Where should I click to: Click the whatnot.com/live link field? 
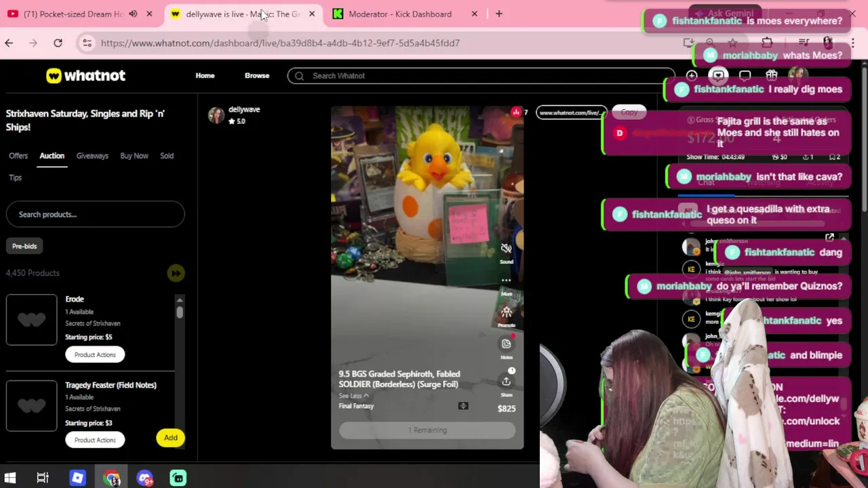(x=570, y=113)
